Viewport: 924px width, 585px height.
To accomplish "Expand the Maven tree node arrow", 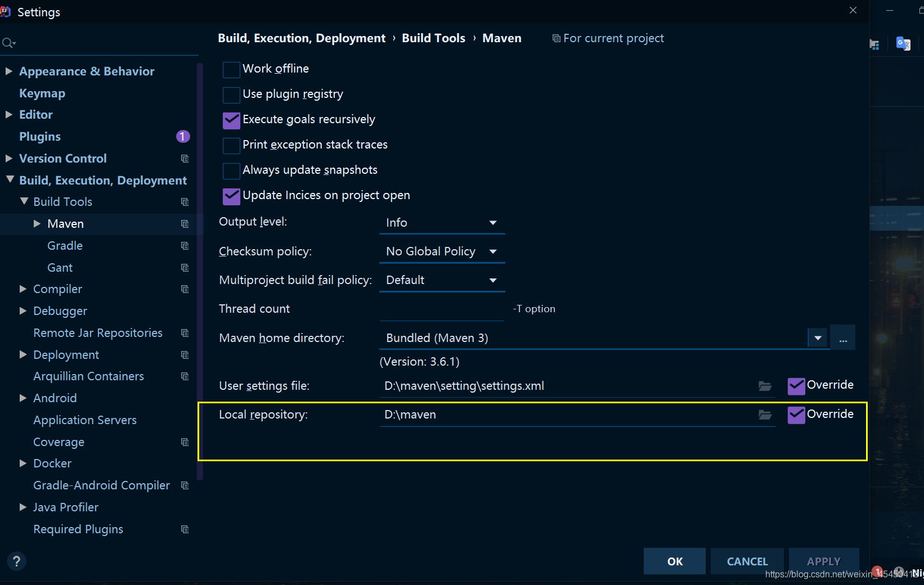I will (x=37, y=224).
